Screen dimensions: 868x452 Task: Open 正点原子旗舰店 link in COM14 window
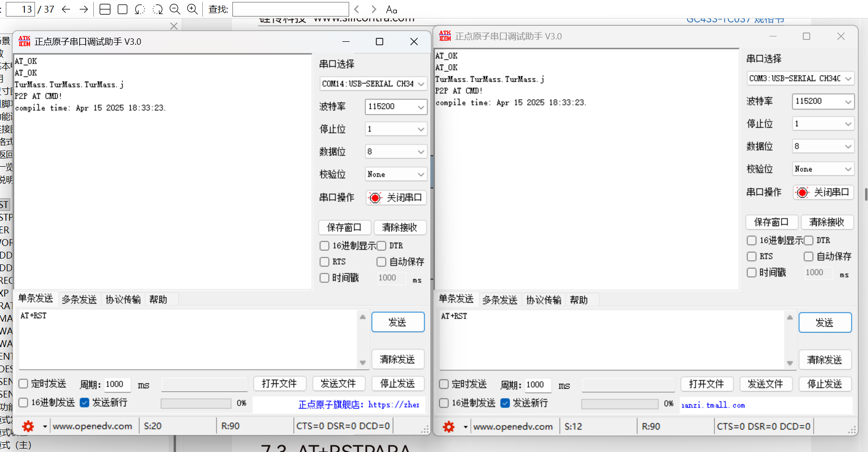(x=359, y=404)
